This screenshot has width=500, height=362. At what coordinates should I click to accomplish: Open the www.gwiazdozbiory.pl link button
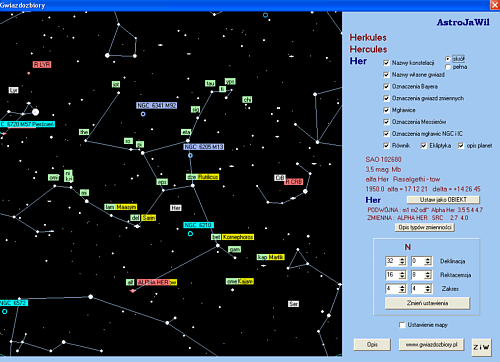(x=431, y=344)
